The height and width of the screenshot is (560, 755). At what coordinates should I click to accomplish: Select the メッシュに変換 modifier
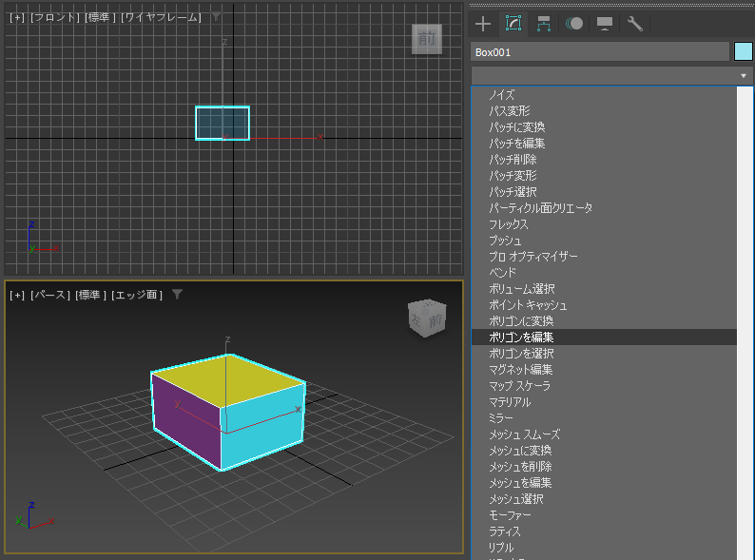pos(604,451)
